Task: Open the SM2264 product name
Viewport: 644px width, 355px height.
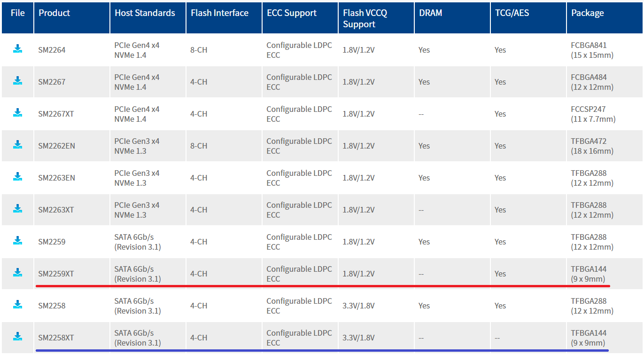Action: click(x=52, y=50)
